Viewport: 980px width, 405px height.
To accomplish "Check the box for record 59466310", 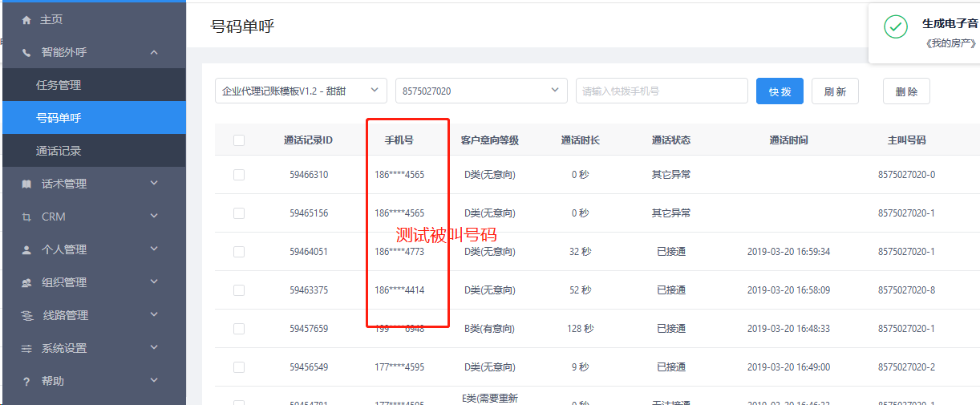I will (x=239, y=174).
